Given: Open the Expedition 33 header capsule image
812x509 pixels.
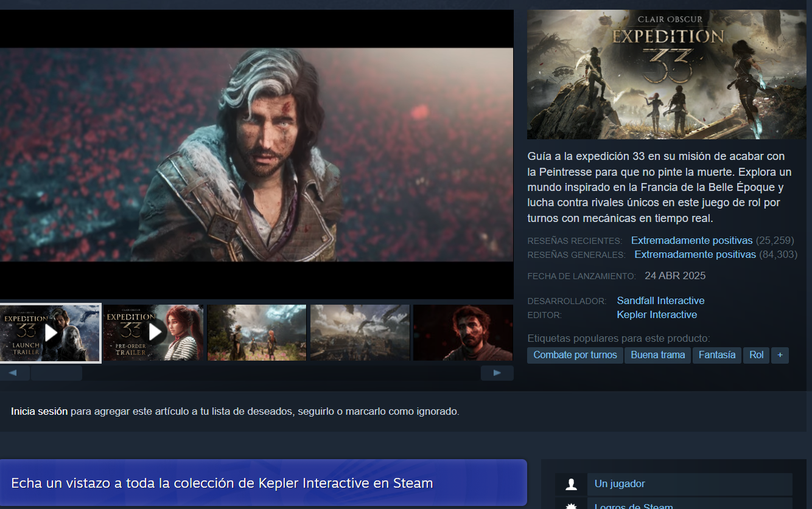Looking at the screenshot, I should (x=667, y=74).
